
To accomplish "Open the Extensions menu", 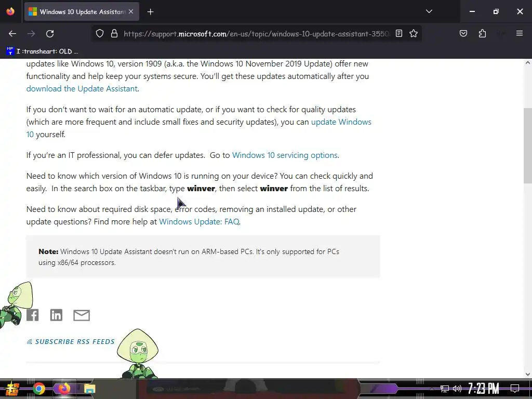I will pos(482,34).
